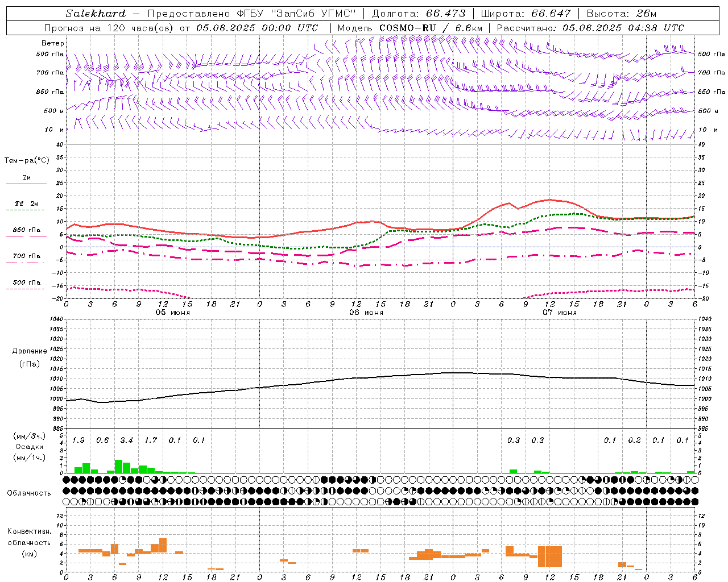Click the red 2м temperature legend line
This screenshot has height=582, width=728.
(x=26, y=184)
